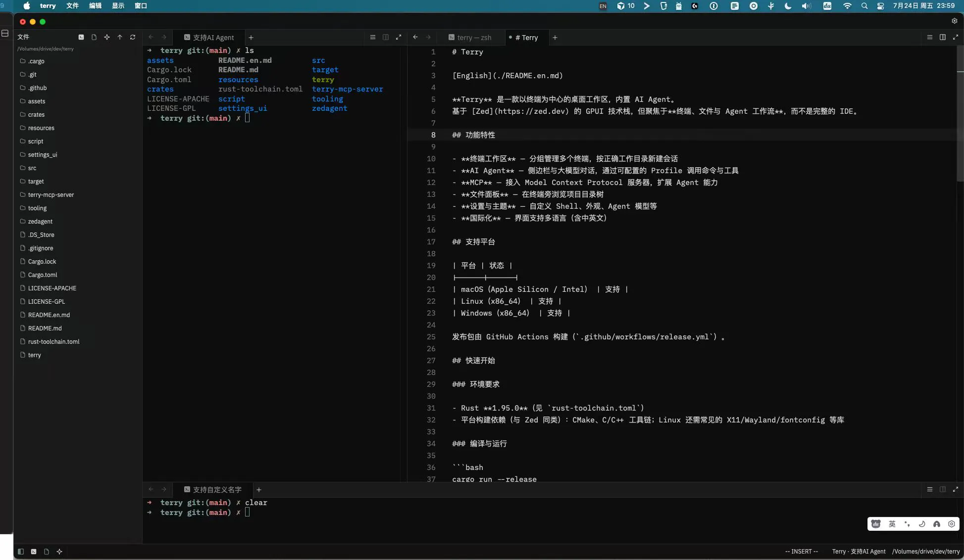Open a new terminal from the 文件 panel header
Image resolution: width=964 pixels, height=560 pixels.
(x=81, y=37)
